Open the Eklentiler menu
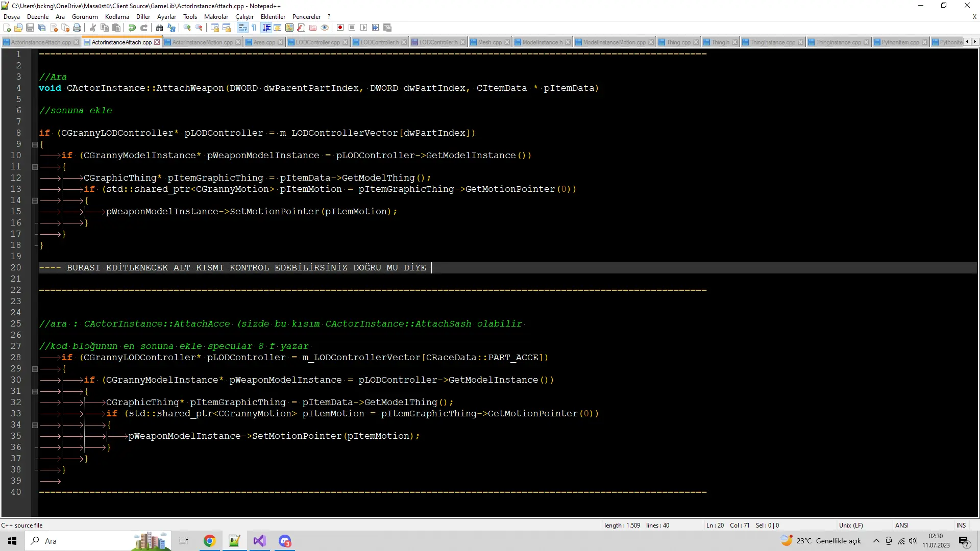 pyautogui.click(x=273, y=17)
